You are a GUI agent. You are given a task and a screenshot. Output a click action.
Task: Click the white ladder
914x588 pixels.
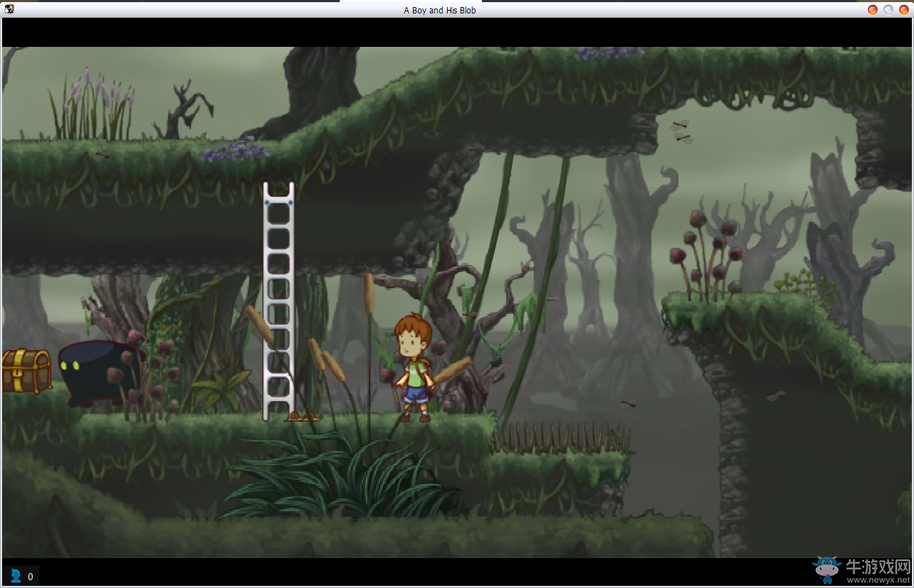click(279, 301)
